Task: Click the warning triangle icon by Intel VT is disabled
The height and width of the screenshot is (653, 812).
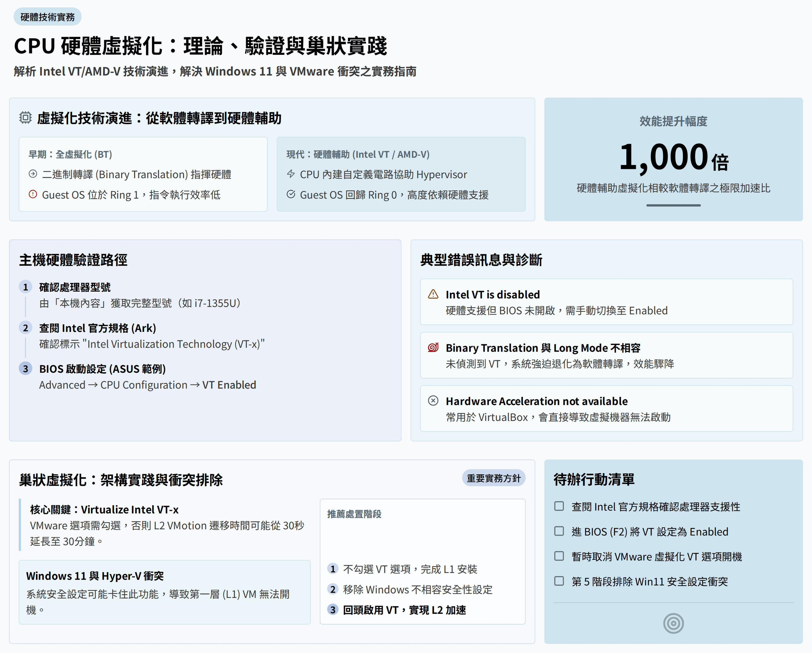Action: [433, 294]
